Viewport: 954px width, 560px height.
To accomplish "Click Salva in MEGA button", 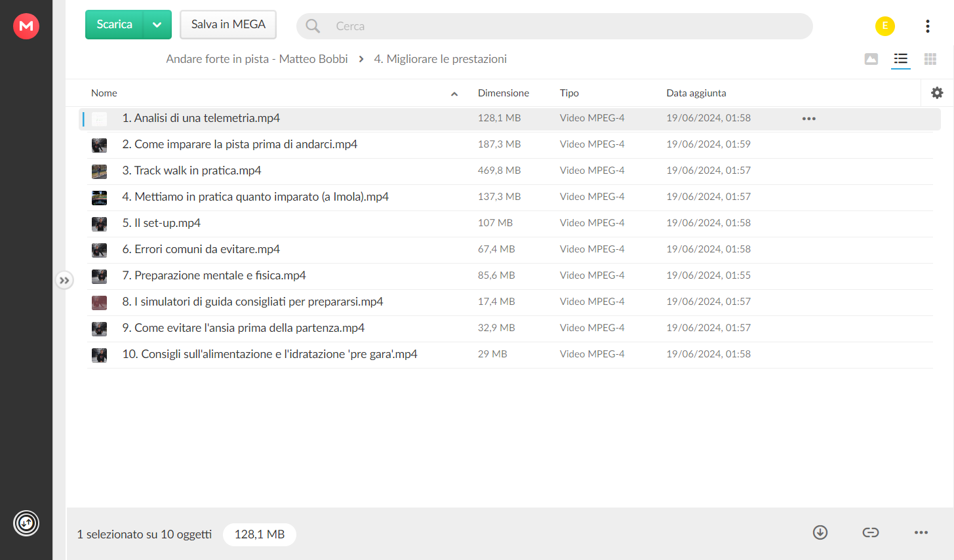I will 228,25.
